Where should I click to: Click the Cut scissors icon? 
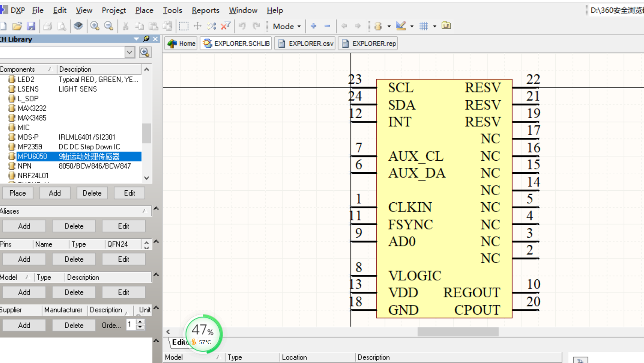tap(125, 26)
